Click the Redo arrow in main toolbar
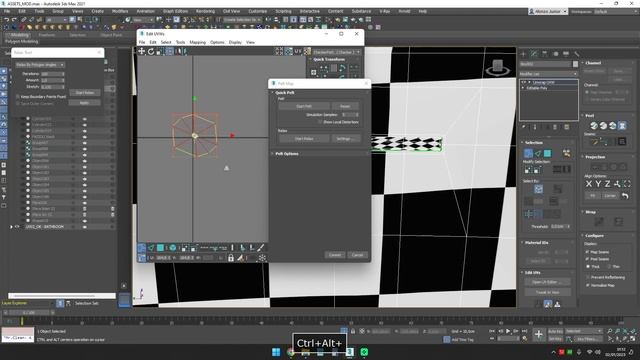The width and height of the screenshot is (640, 360). 14,19
